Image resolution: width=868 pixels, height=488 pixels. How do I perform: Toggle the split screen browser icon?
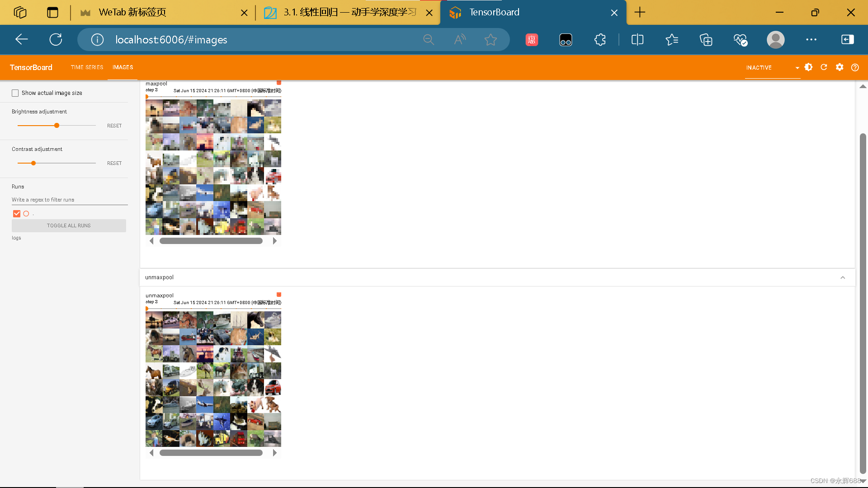tap(637, 40)
